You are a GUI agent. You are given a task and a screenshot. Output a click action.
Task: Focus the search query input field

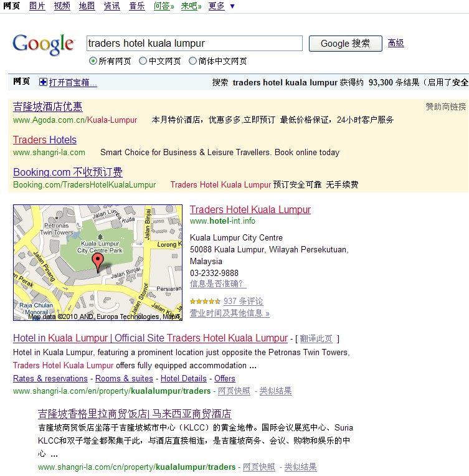pos(194,44)
